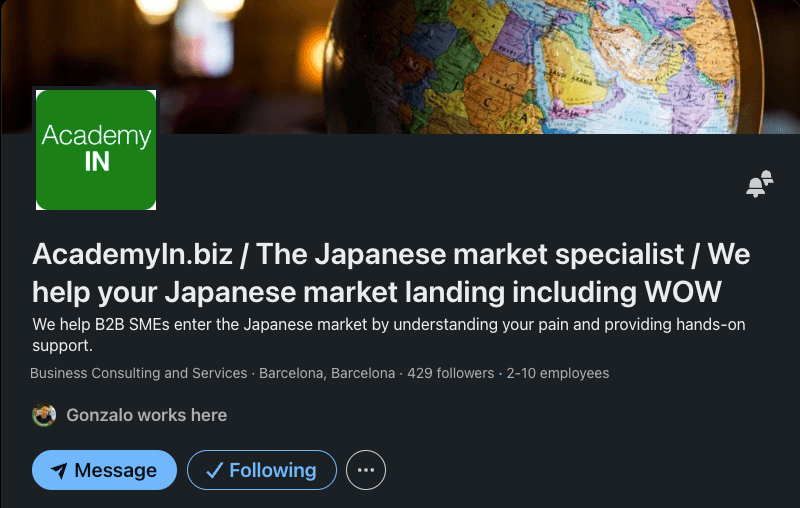Click the word WOW in the title
This screenshot has height=508, width=800.
[683, 292]
